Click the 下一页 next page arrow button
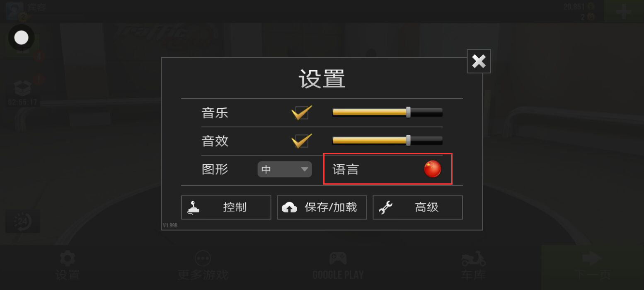 click(x=593, y=266)
